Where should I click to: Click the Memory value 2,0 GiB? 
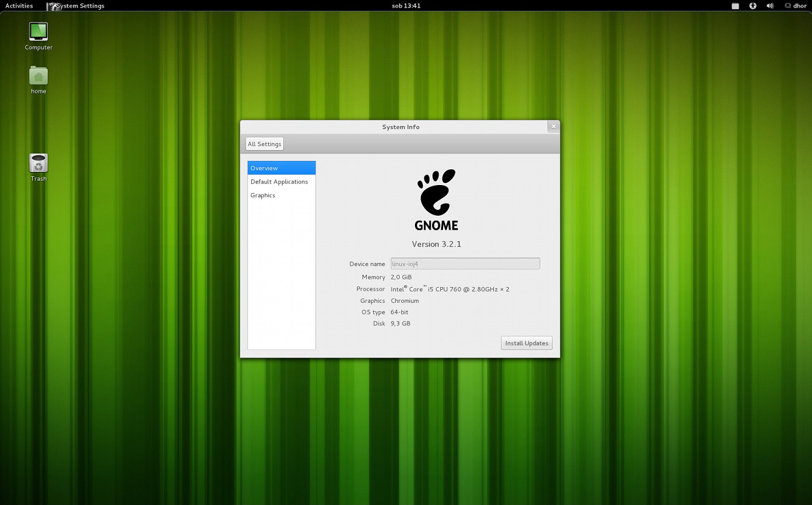pyautogui.click(x=401, y=278)
